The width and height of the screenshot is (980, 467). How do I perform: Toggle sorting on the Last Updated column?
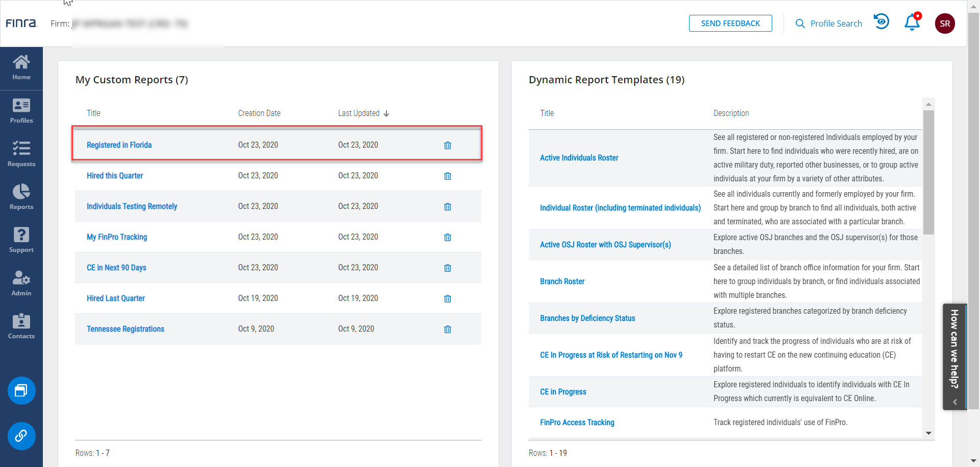click(363, 113)
